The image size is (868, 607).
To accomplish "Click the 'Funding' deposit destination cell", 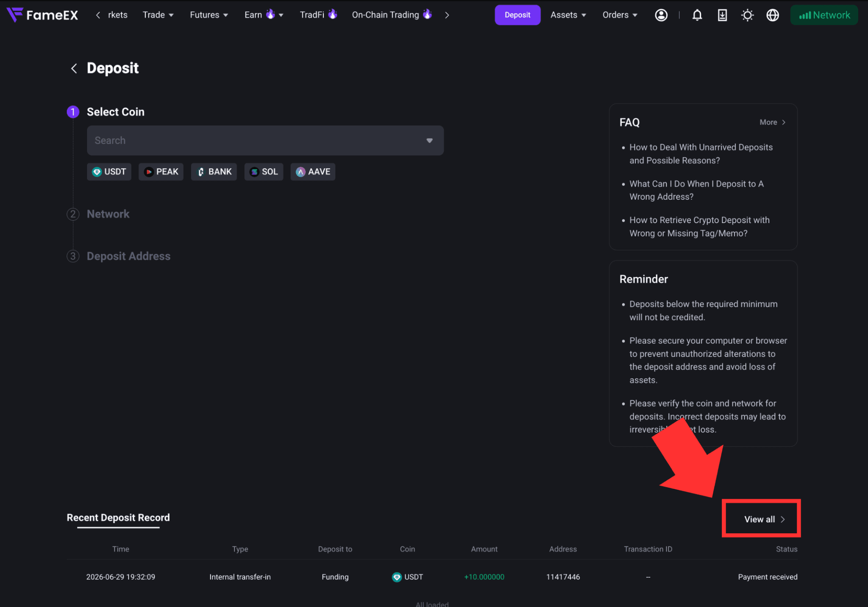I will (335, 577).
